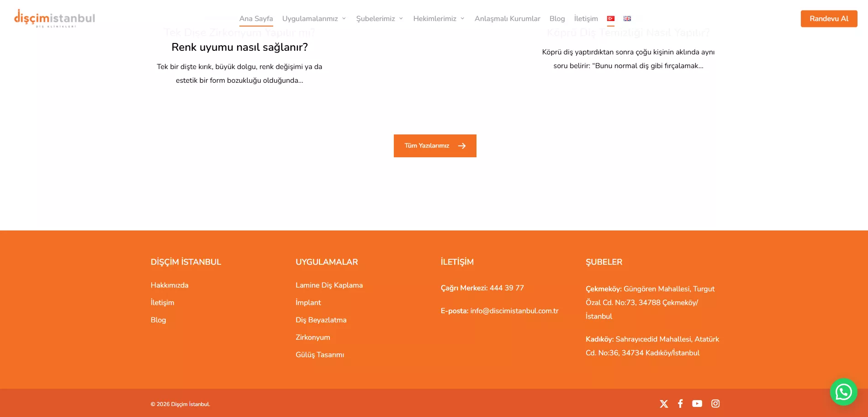Expand the Şubelerimiz dropdown menu

pos(379,19)
